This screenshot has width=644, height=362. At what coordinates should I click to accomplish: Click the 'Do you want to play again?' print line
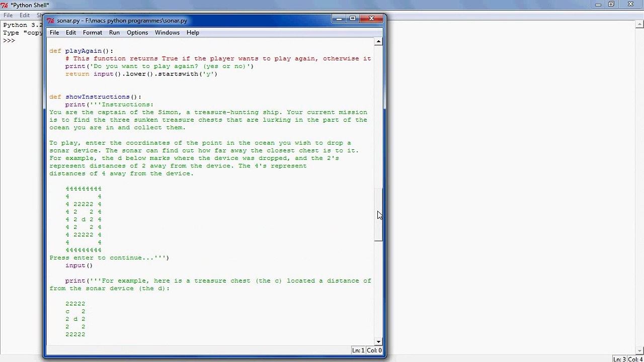coord(159,66)
